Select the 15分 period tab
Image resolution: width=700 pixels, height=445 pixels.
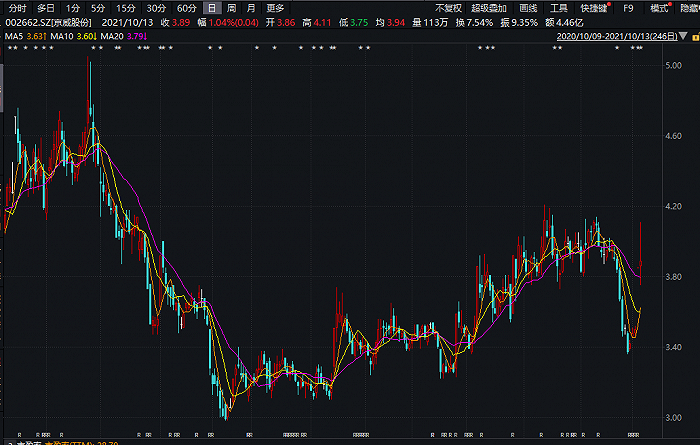tap(125, 8)
